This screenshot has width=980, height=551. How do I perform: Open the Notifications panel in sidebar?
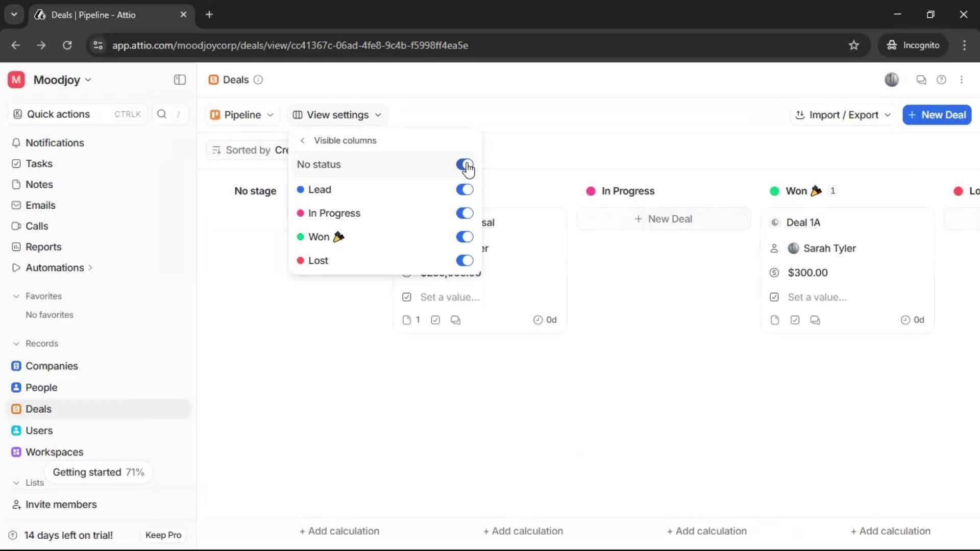point(54,143)
